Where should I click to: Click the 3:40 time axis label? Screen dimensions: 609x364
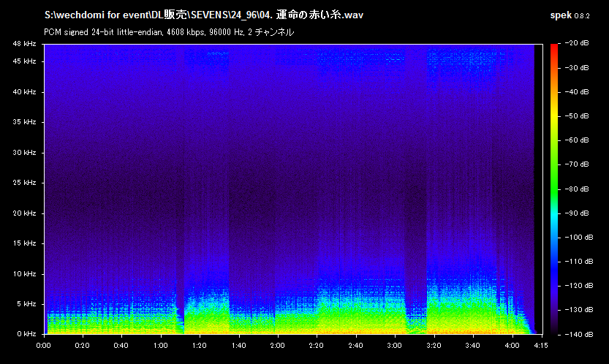click(x=473, y=346)
